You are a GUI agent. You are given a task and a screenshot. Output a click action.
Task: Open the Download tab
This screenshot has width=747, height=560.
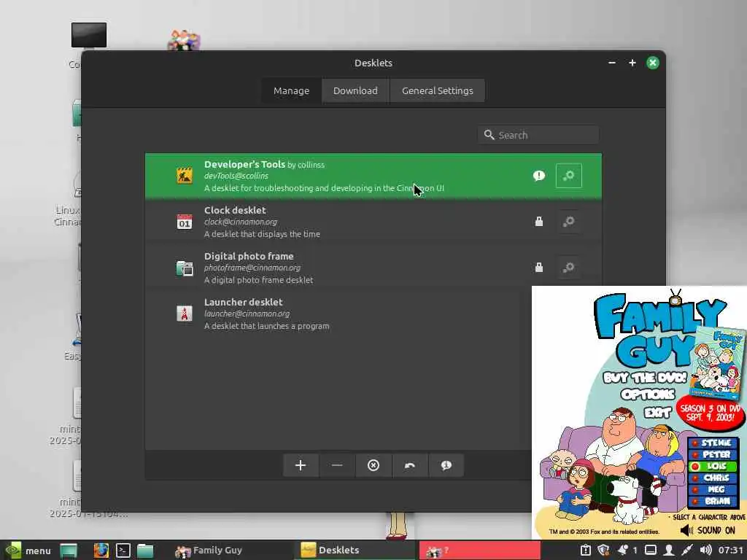(355, 90)
